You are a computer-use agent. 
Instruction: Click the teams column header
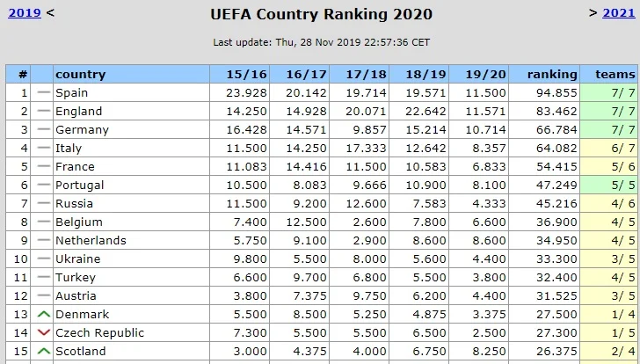tap(615, 75)
